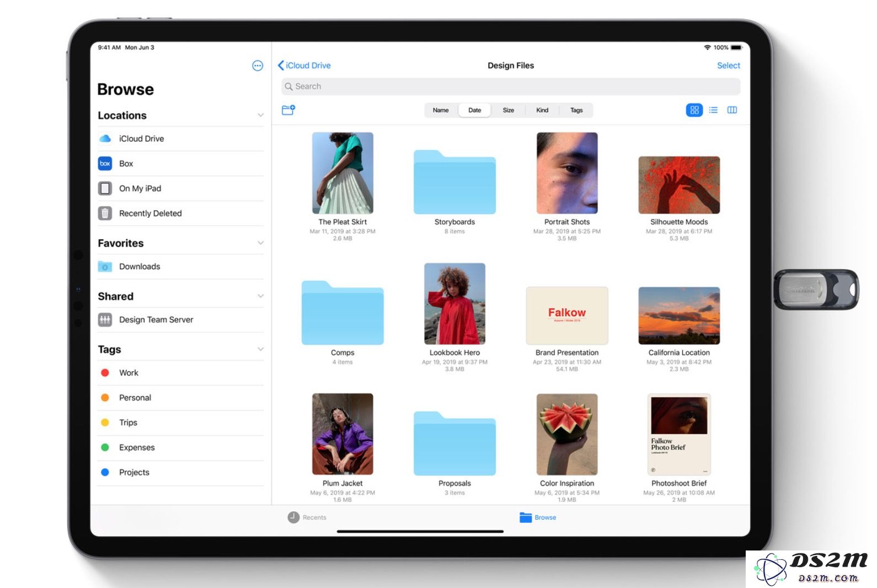Open Brand Presentation Falkow file

[567, 316]
